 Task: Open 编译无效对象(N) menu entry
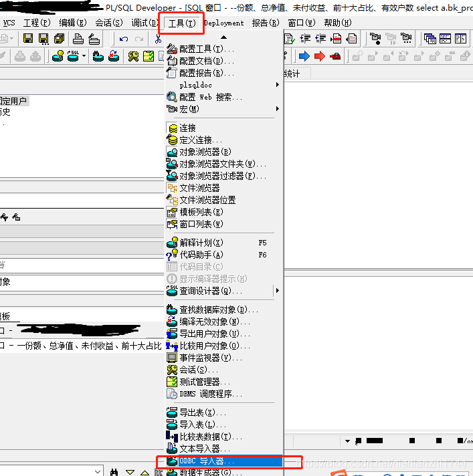pyautogui.click(x=224, y=322)
